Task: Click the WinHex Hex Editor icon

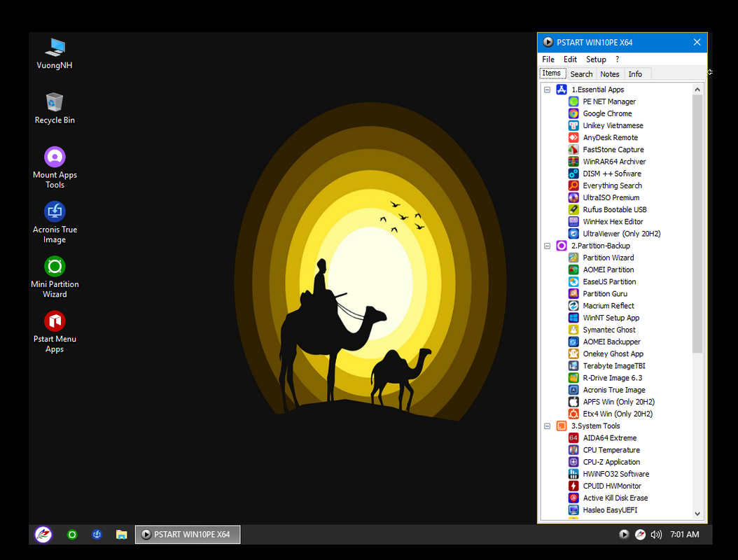Action: [573, 222]
